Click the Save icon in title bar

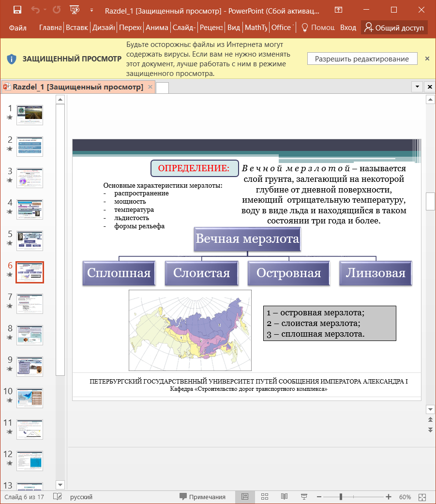tap(17, 10)
